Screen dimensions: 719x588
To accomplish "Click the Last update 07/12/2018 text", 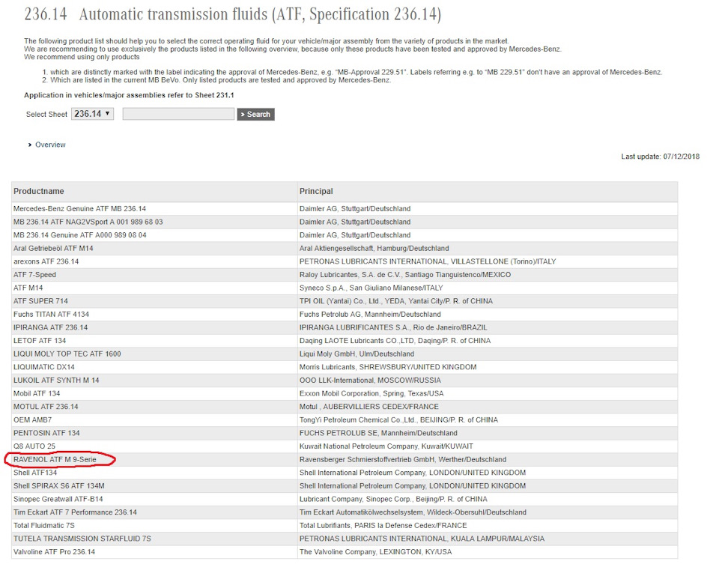I will click(x=661, y=157).
